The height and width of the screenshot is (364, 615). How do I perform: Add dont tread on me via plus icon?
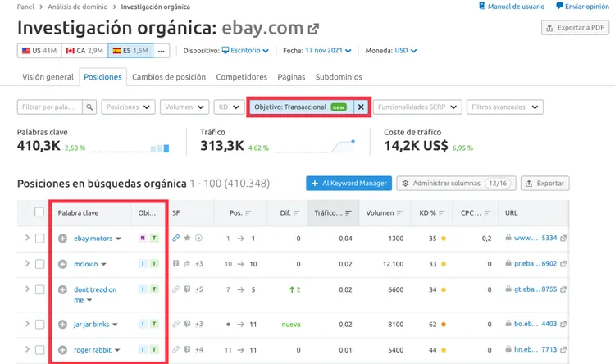pos(63,290)
